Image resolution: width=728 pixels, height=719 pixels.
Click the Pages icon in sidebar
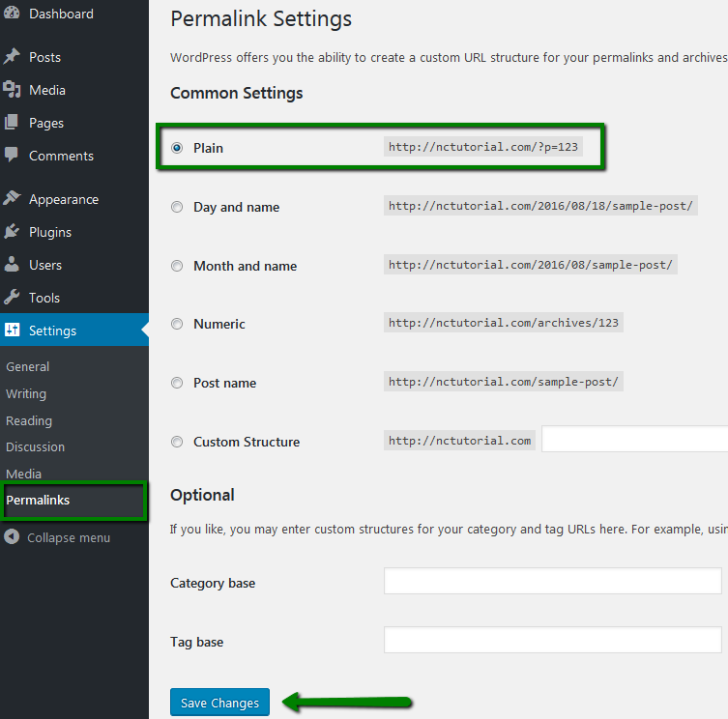coord(12,123)
